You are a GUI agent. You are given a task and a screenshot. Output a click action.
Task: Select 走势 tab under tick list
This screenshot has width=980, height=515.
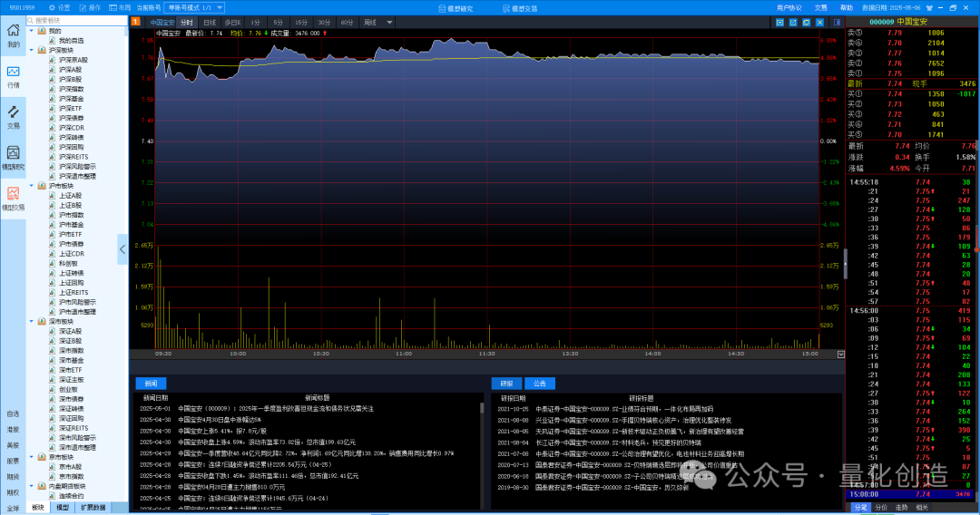pyautogui.click(x=901, y=508)
